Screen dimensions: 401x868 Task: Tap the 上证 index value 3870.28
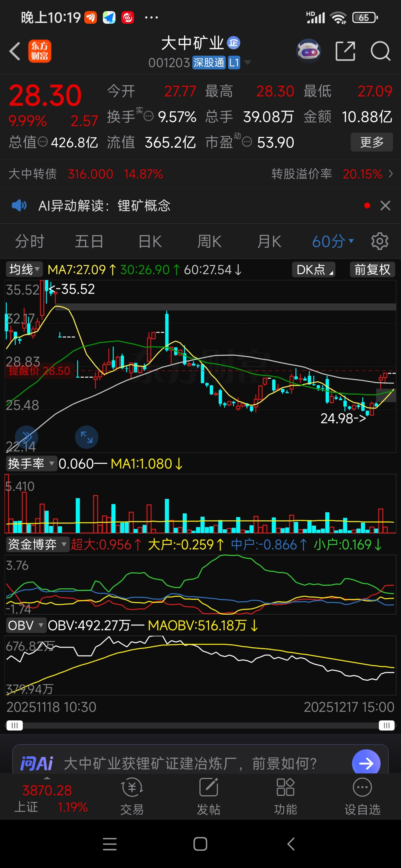click(x=47, y=790)
